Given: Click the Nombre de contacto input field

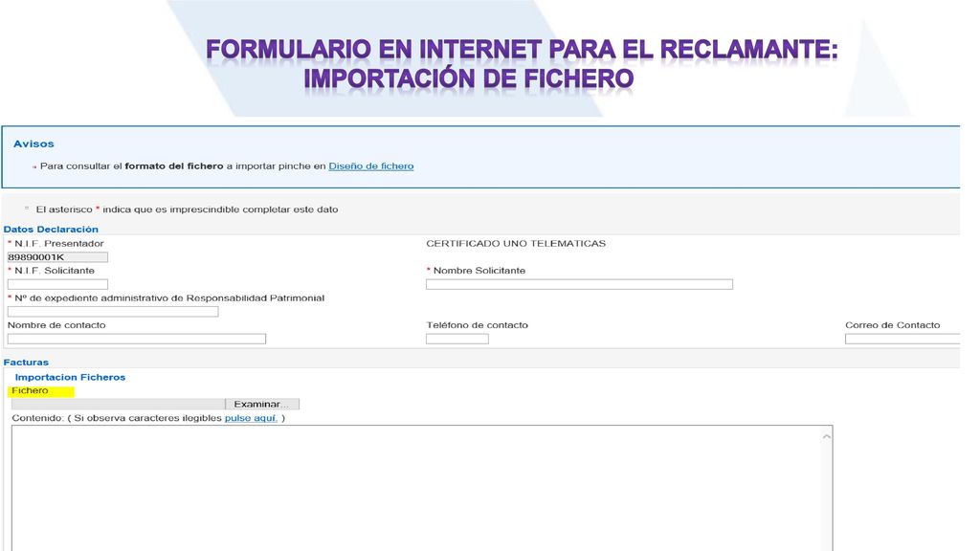Looking at the screenshot, I should pos(137,339).
